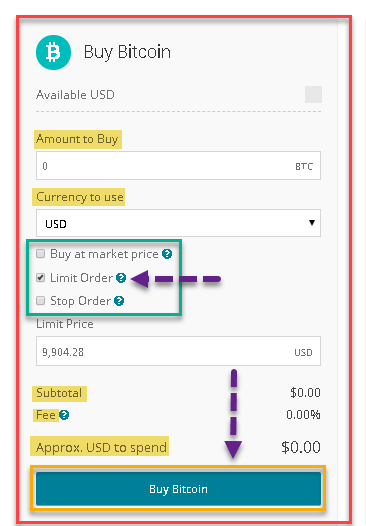Uncheck the Limit Order checkbox
This screenshot has height=526, width=366.
coord(41,277)
